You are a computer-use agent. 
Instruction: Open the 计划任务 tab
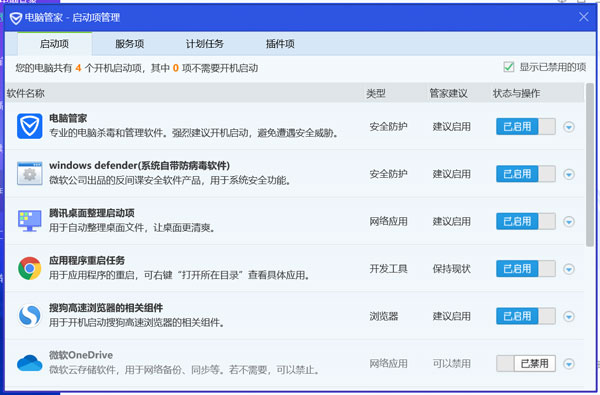[x=205, y=44]
